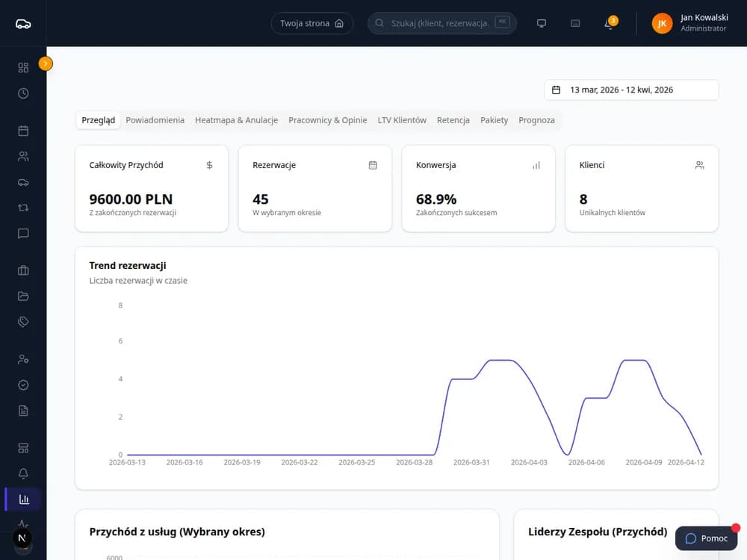The height and width of the screenshot is (560, 747).
Task: Click the notifications bell with badge
Action: pyautogui.click(x=610, y=23)
